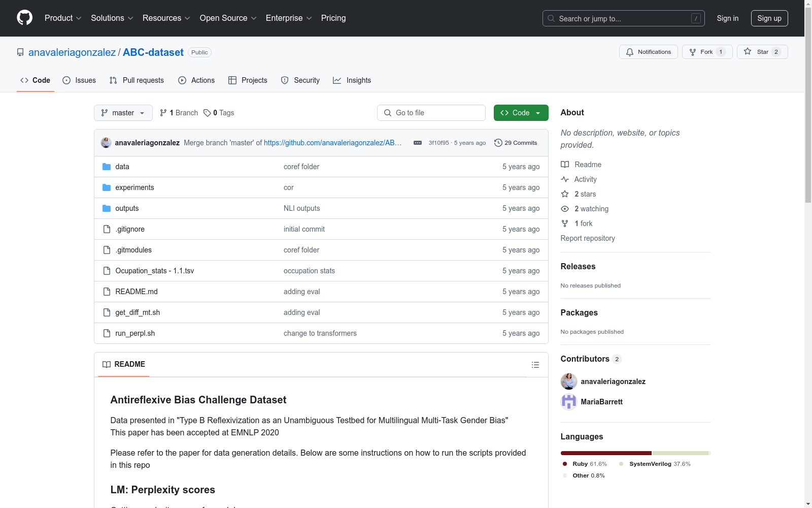Screen dimensions: 812x508
Task: Expand the Solutions menu
Action: [x=112, y=18]
